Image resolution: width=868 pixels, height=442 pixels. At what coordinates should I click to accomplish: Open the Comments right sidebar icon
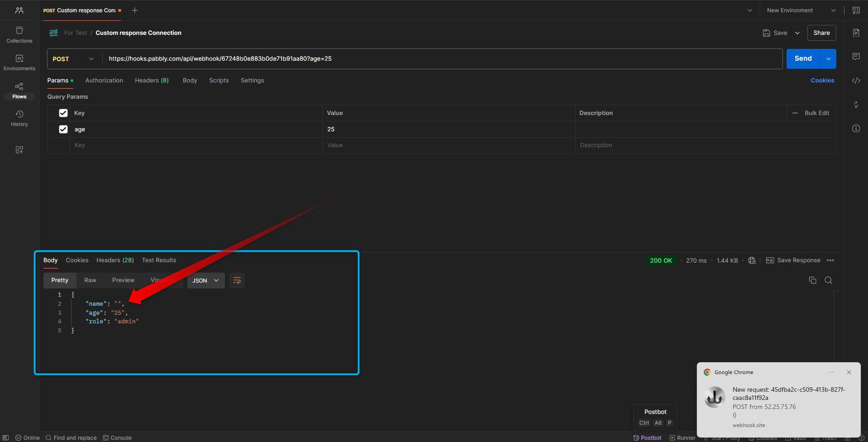pos(856,57)
